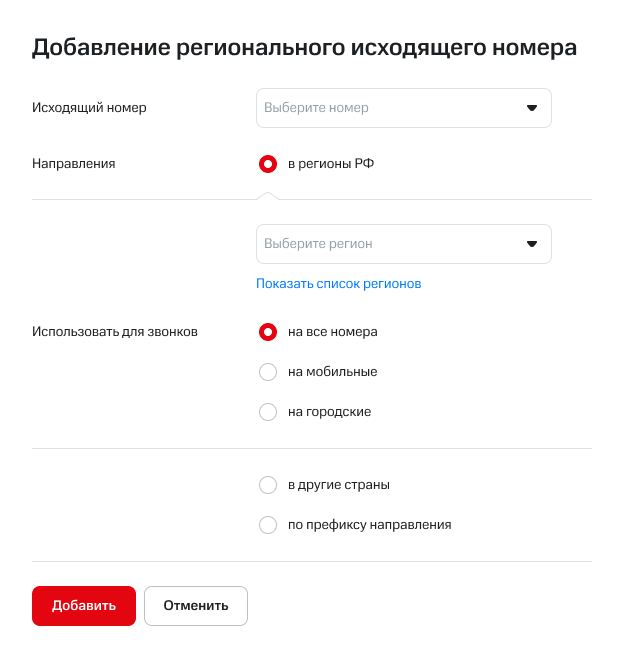Open the 'Выберите регион' combo box
The height and width of the screenshot is (658, 624).
pyautogui.click(x=390, y=243)
